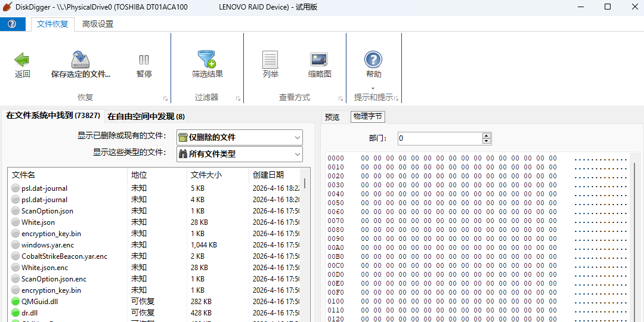Open the filter results funnel icon

tap(207, 60)
